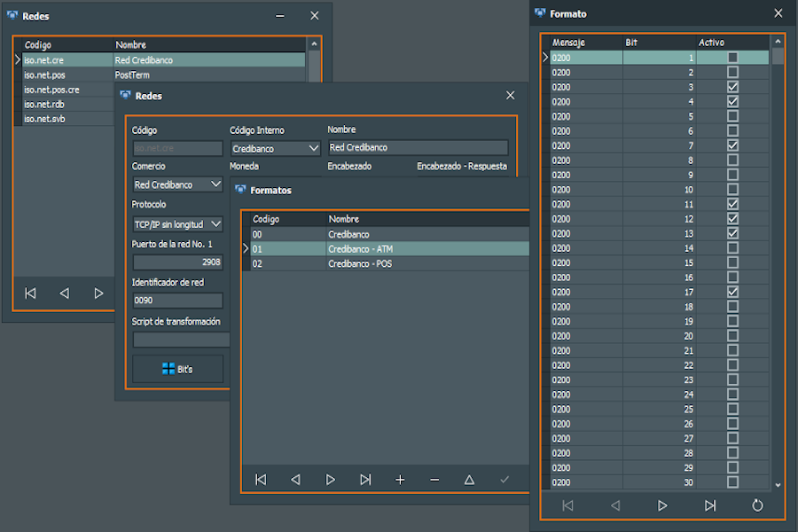Open the Protocolo TCP/IP sin longitud dropdown
This screenshot has width=798, height=532.
click(x=215, y=224)
